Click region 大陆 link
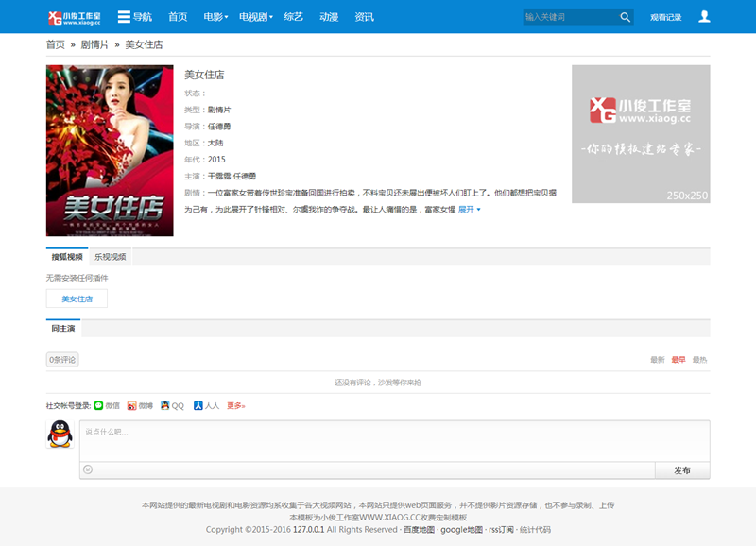756x546 pixels. pos(215,143)
